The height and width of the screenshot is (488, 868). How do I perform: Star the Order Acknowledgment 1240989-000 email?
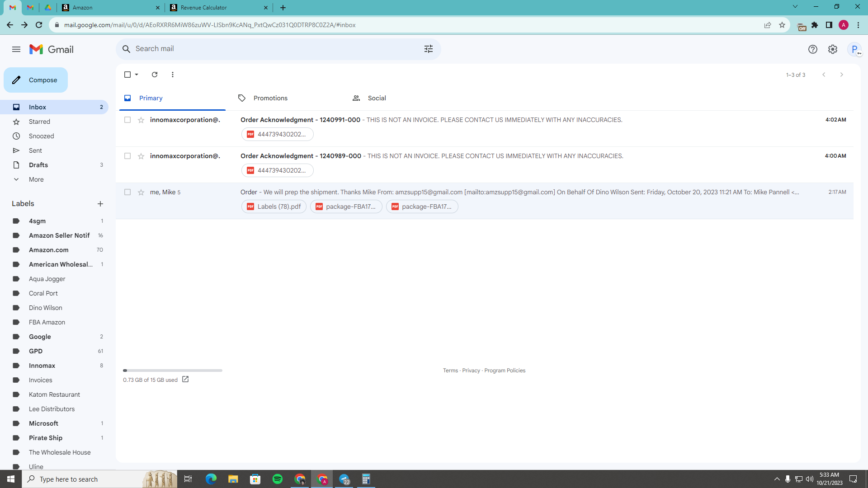pos(141,156)
